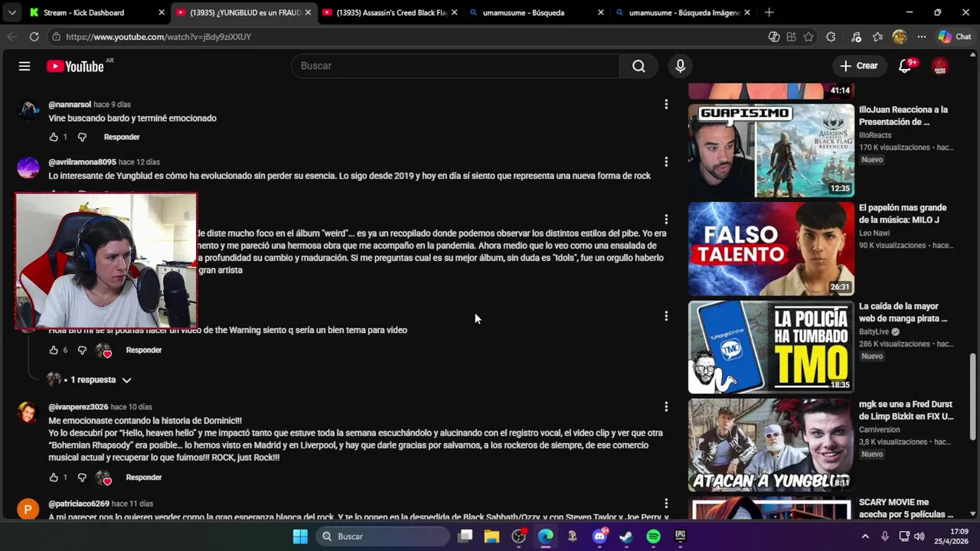Like the comment by @nannarsol
This screenshot has height=551, width=980.
[54, 137]
